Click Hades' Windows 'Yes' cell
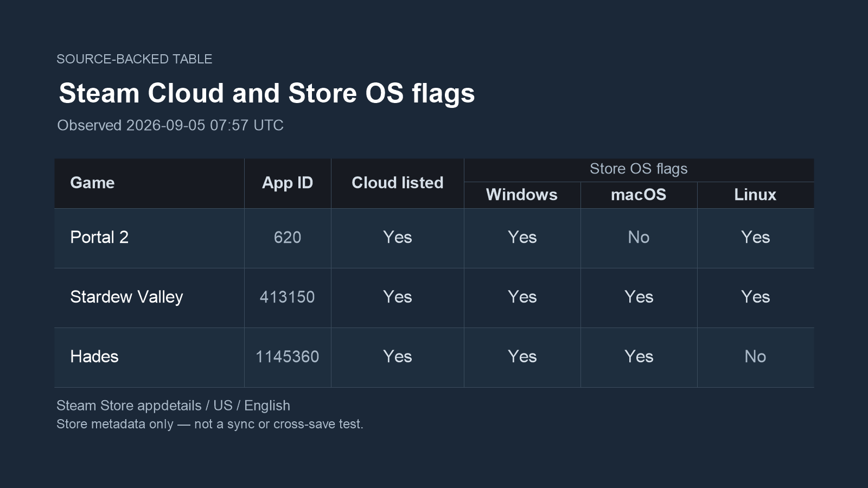Image resolution: width=868 pixels, height=488 pixels. coord(522,357)
